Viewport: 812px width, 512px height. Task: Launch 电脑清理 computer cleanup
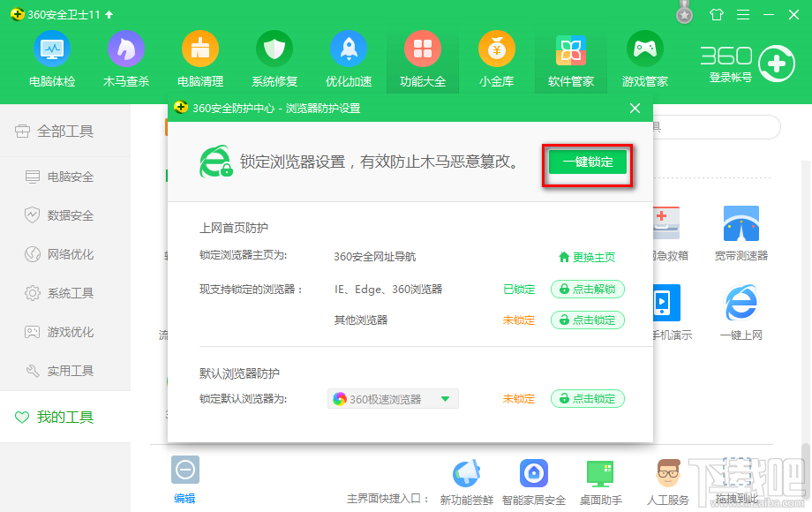click(x=199, y=58)
